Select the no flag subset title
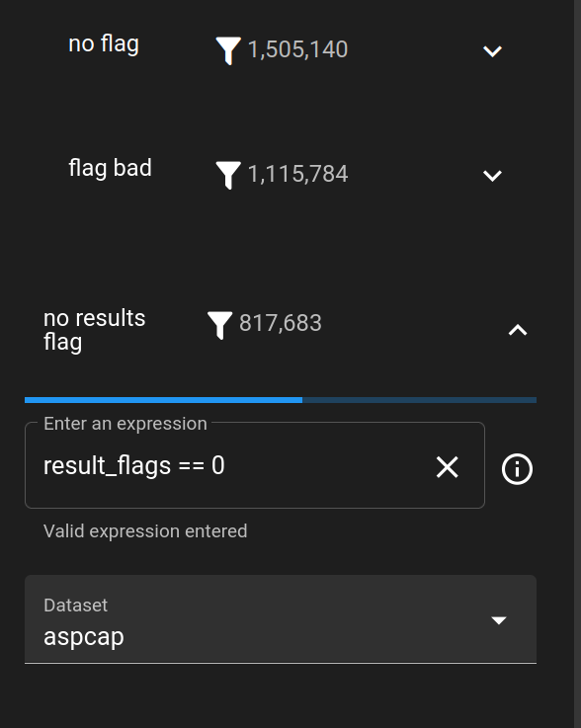This screenshot has width=581, height=728. pos(104,45)
